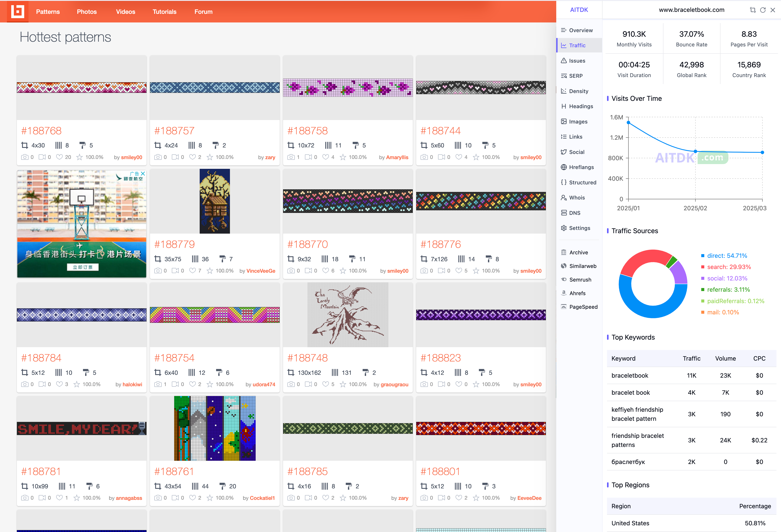
Task: Open the SERP sidebar item
Action: tap(575, 76)
